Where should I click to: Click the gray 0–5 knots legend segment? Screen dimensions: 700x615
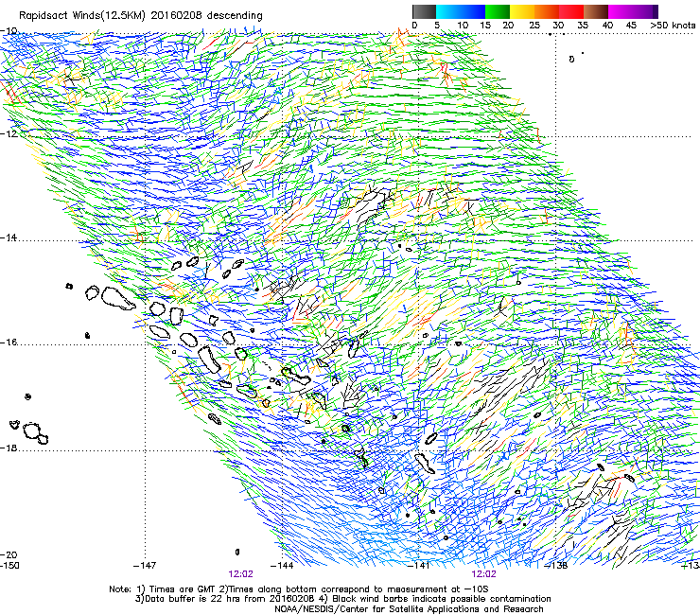[424, 11]
